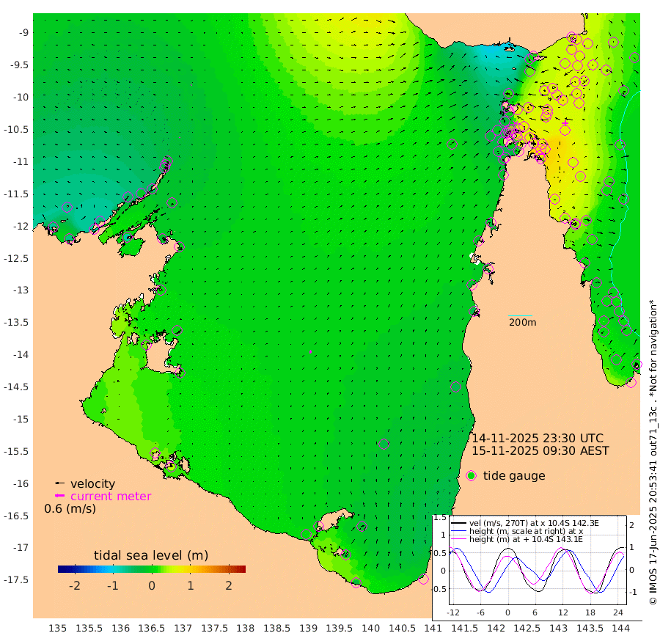Click the 'velocity' legend label
Image resolution: width=660 pixels, height=644 pixels.
[92, 483]
